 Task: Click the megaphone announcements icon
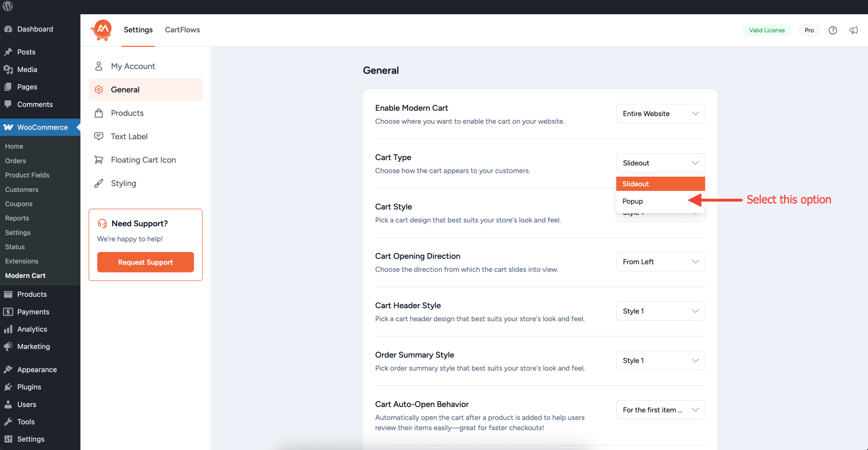tap(854, 30)
